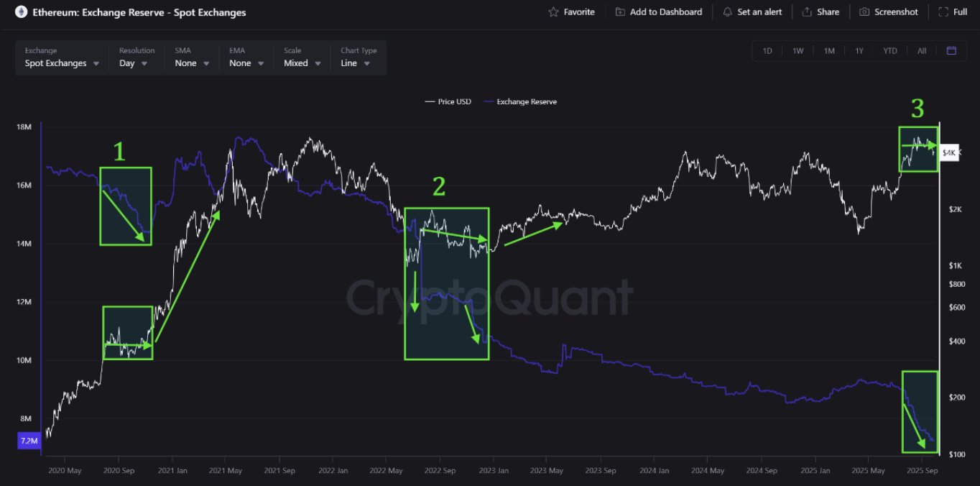Image resolution: width=980 pixels, height=486 pixels.
Task: Click the $4K price tag on right axis
Action: [x=948, y=152]
